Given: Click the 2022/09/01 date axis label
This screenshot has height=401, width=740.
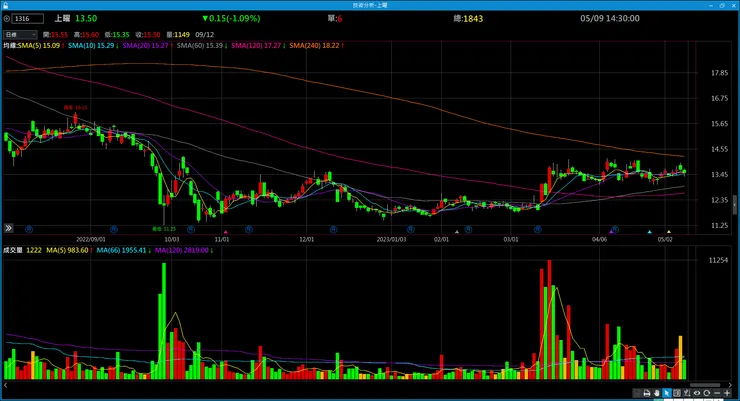Looking at the screenshot, I should (x=91, y=240).
